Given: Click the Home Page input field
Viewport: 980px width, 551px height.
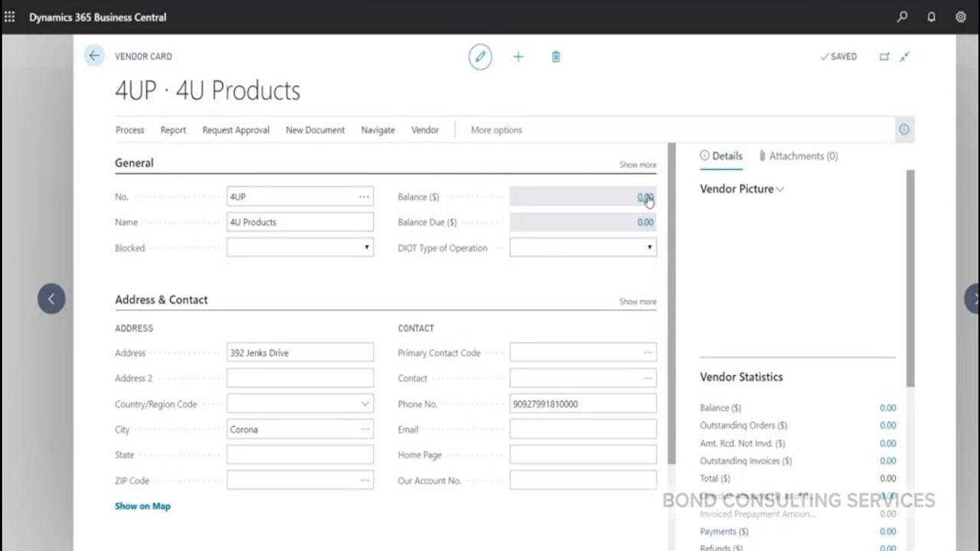Looking at the screenshot, I should [x=583, y=455].
